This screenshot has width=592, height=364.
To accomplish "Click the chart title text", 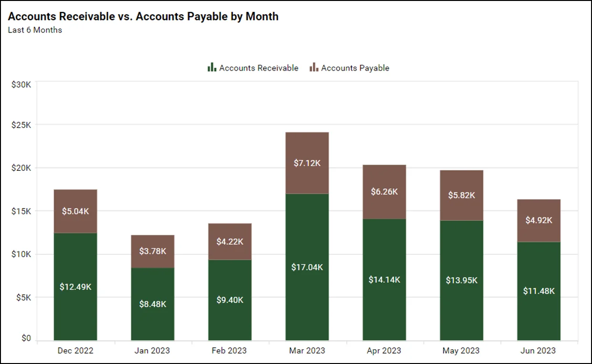I will pos(143,16).
